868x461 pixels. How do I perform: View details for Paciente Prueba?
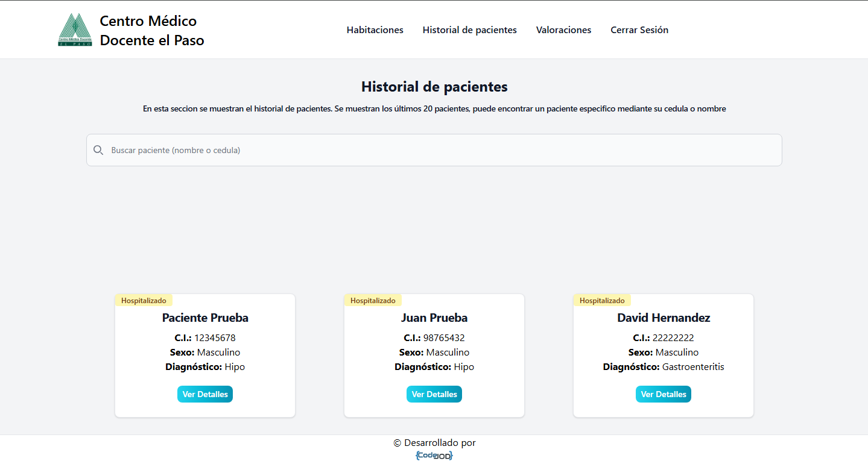coord(205,394)
